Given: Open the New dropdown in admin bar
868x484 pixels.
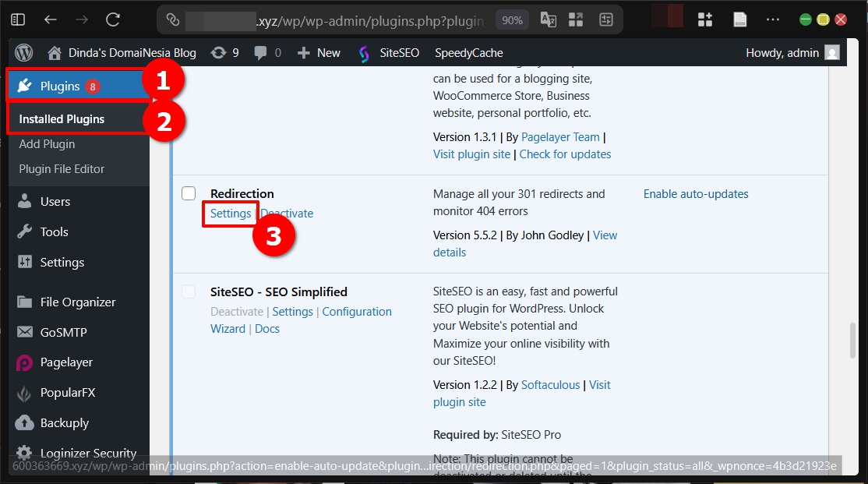Looking at the screenshot, I should [318, 52].
